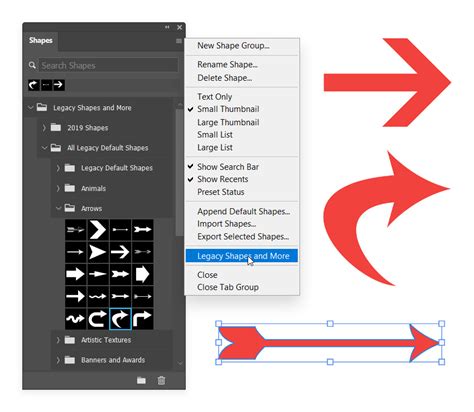Select the large chevron shape thumbnail
The height and width of the screenshot is (412, 474).
[x=98, y=230]
